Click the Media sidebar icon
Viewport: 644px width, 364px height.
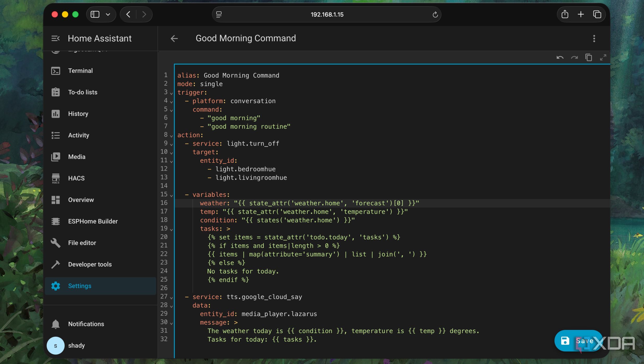pyautogui.click(x=55, y=157)
